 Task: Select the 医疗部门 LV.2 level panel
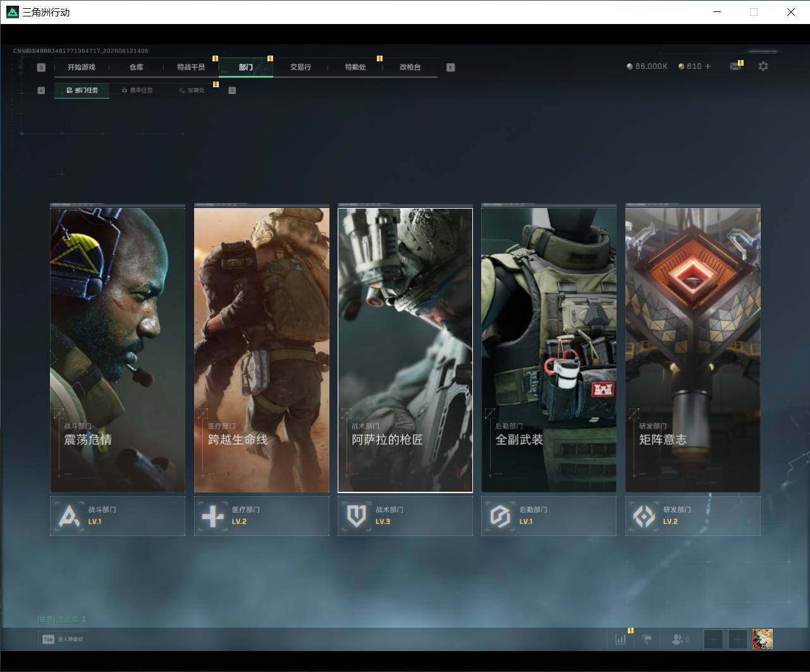click(262, 516)
